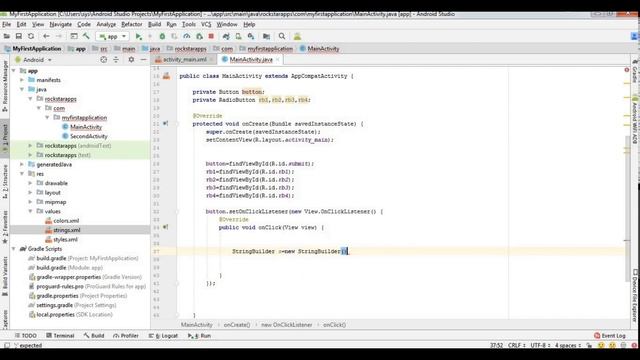Expand rockstarapps (androidTest) package
640x360 pixels.
click(30, 146)
